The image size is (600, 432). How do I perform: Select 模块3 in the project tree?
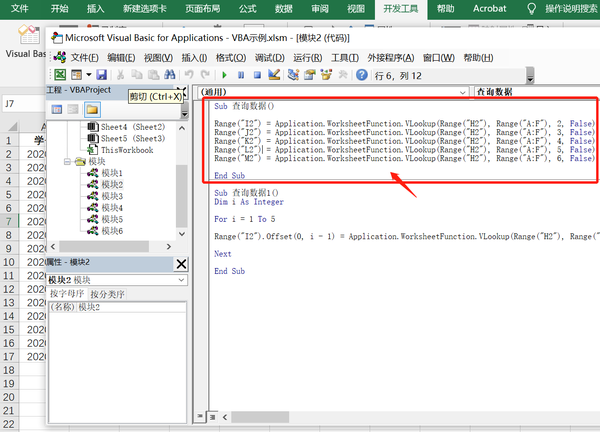[x=112, y=196]
